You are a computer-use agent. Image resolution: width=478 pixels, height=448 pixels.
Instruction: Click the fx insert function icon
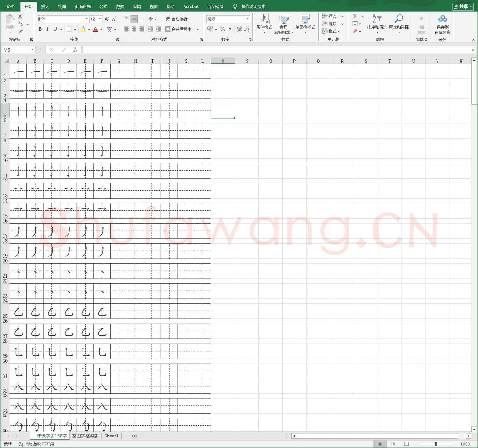coord(76,50)
